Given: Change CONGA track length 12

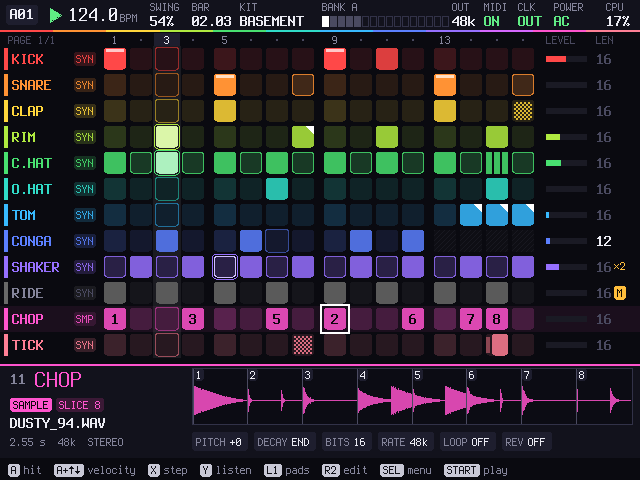Looking at the screenshot, I should 604,241.
